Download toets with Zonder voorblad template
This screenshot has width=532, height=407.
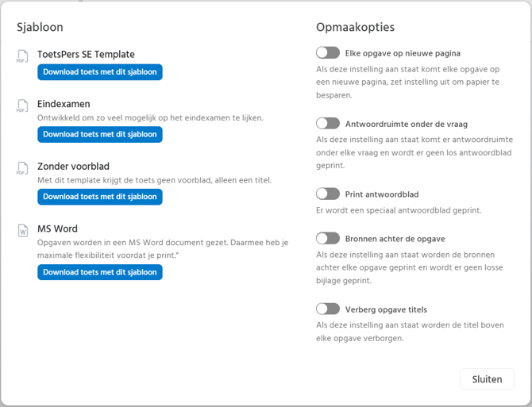tap(100, 197)
